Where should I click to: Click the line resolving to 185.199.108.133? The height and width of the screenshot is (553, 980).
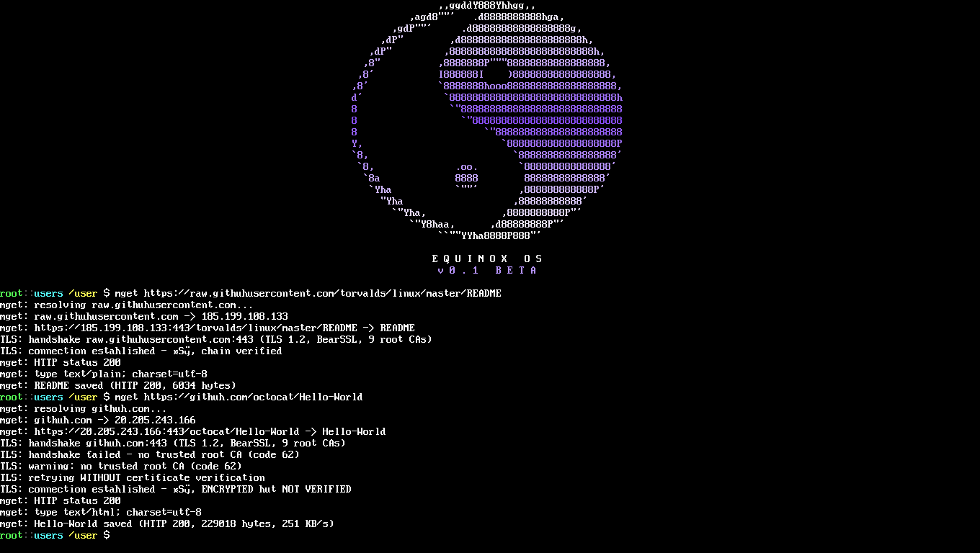pyautogui.click(x=144, y=316)
